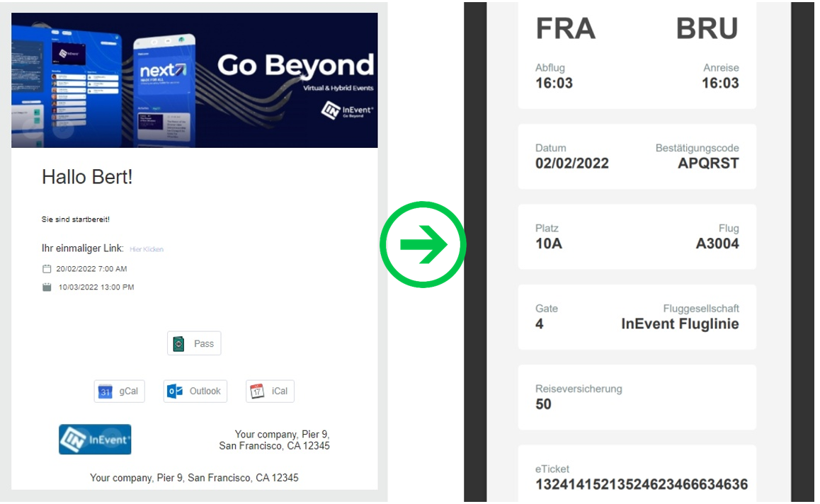Add event via Outlook button
Image resolution: width=820 pixels, height=504 pixels.
(x=195, y=391)
